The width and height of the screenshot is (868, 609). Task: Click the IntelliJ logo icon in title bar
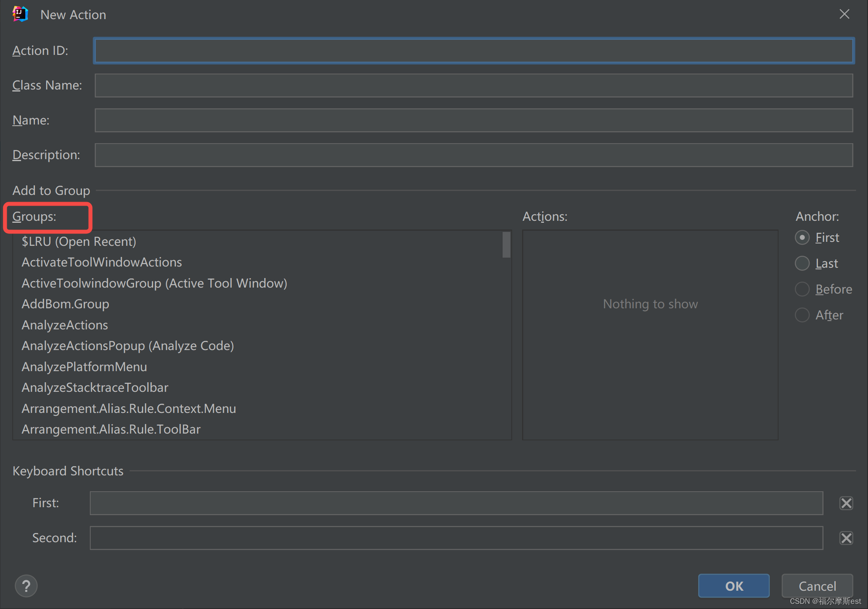click(20, 14)
